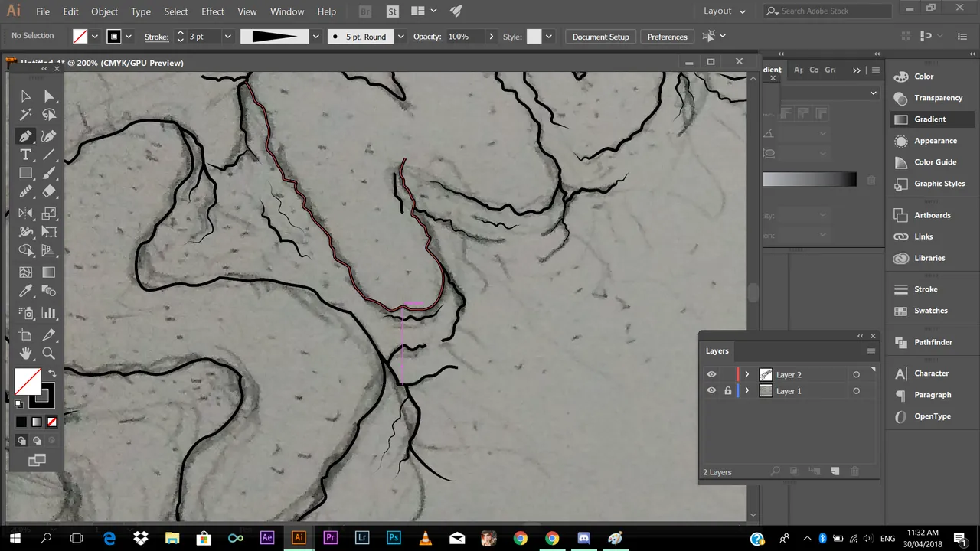The image size is (980, 551).
Task: Select the Zoom tool
Action: 49,354
